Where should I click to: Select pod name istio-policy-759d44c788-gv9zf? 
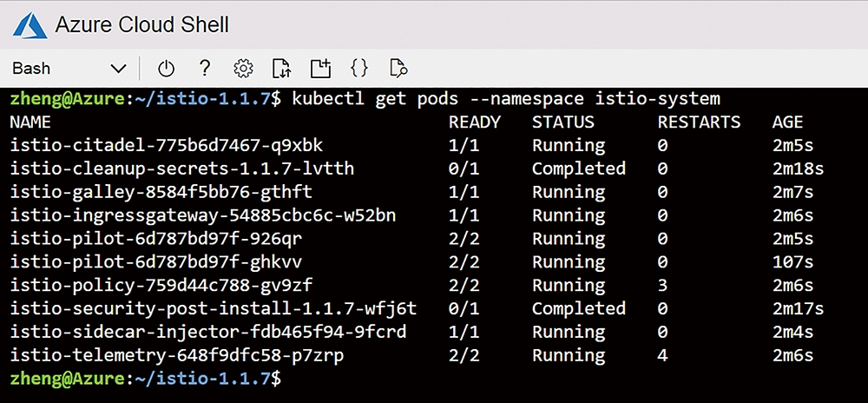click(x=161, y=285)
